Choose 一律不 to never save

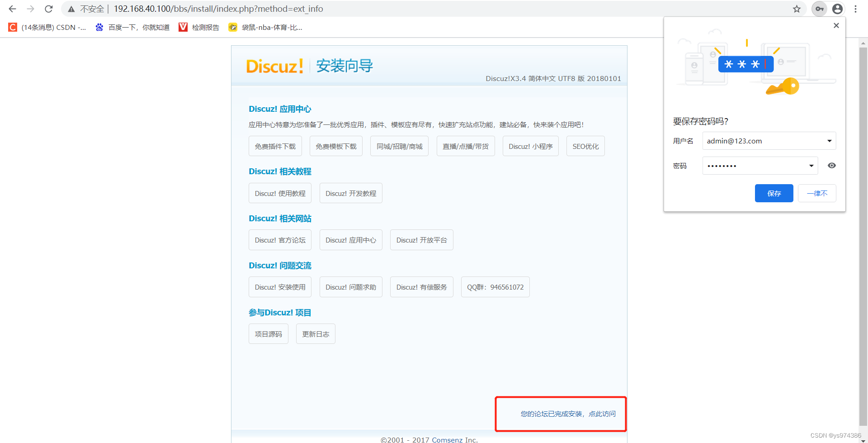pyautogui.click(x=817, y=193)
